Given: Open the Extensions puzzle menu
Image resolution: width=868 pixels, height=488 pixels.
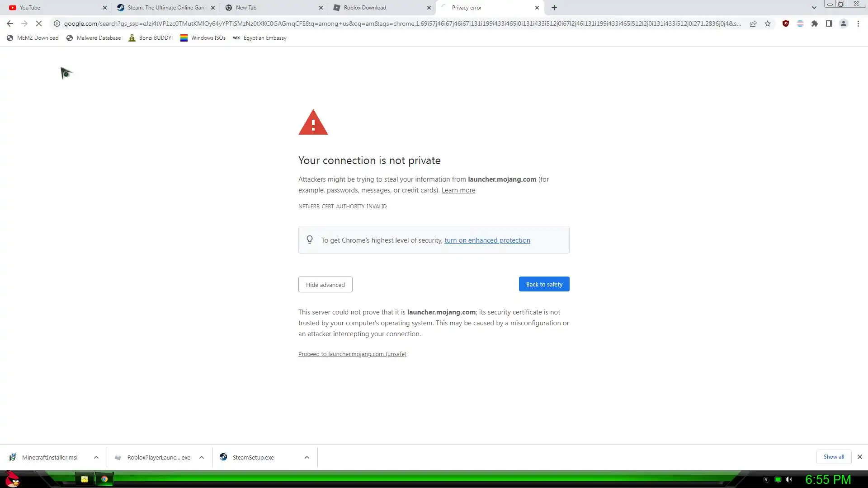Looking at the screenshot, I should [x=815, y=23].
